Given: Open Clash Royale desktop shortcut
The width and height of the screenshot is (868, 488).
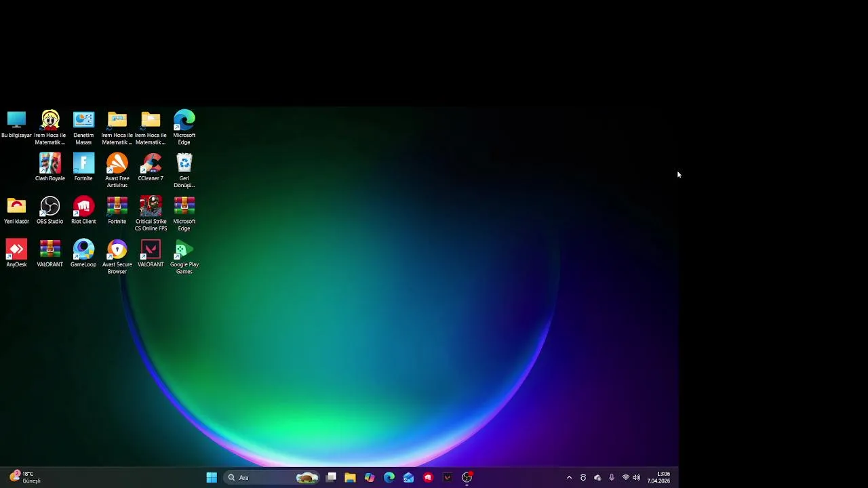Looking at the screenshot, I should coord(50,167).
